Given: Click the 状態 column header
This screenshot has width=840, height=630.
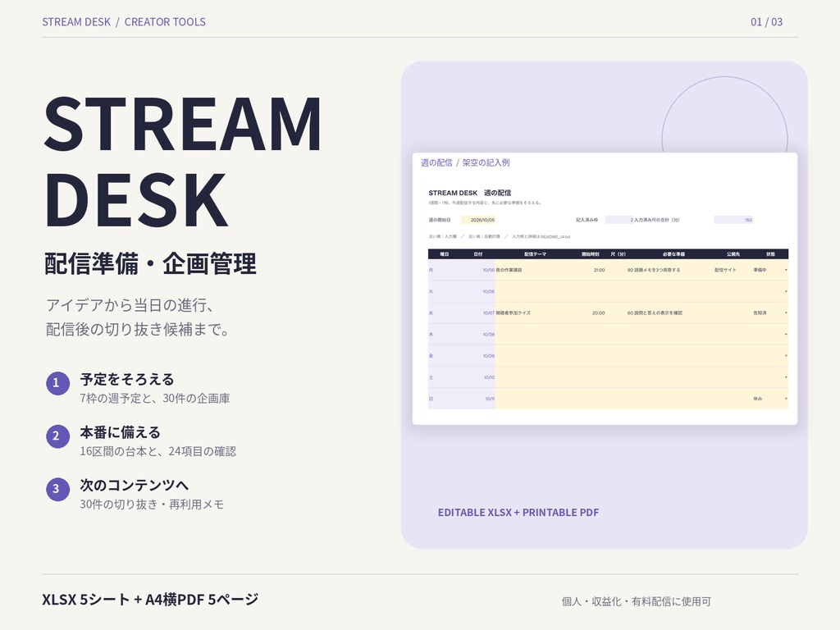Looking at the screenshot, I should pyautogui.click(x=770, y=254).
